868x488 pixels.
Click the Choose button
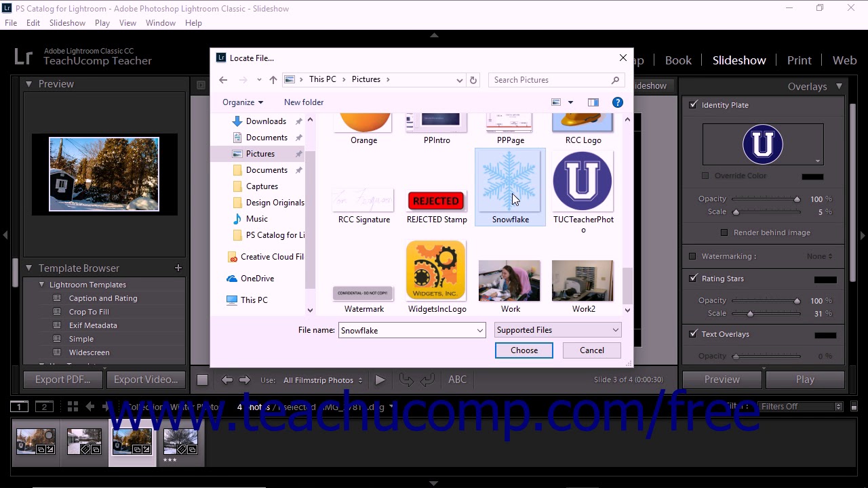pos(524,350)
